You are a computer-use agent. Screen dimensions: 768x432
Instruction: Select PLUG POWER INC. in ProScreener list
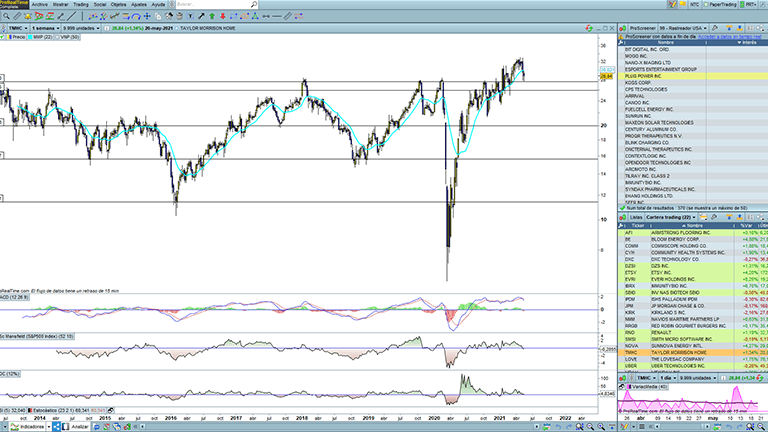693,76
